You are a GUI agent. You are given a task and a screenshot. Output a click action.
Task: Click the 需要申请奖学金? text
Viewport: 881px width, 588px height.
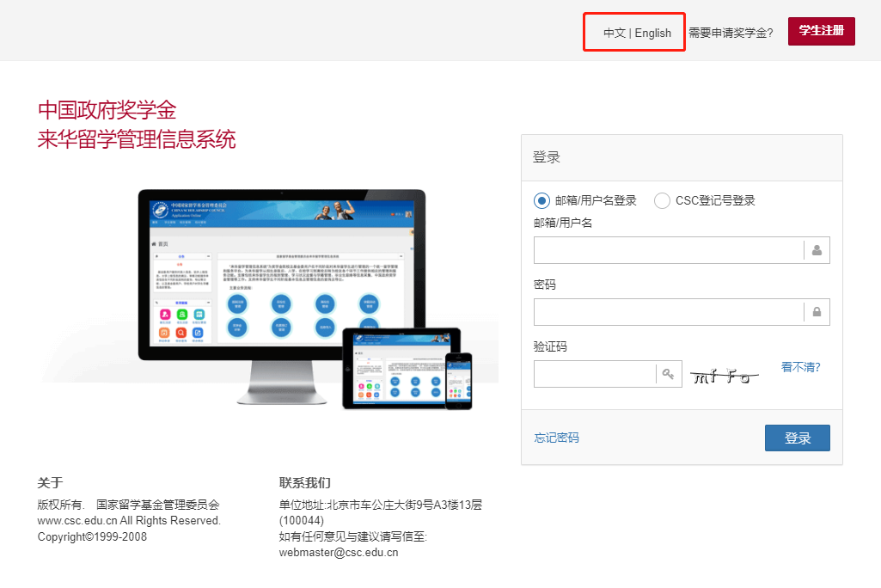731,33
